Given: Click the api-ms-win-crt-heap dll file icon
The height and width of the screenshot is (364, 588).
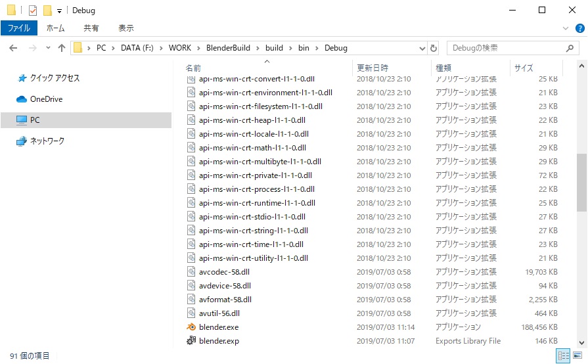Looking at the screenshot, I should point(191,120).
